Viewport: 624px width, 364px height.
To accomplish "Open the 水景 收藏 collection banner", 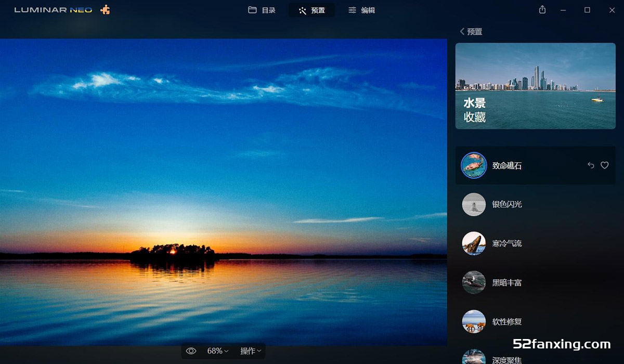I will 536,86.
